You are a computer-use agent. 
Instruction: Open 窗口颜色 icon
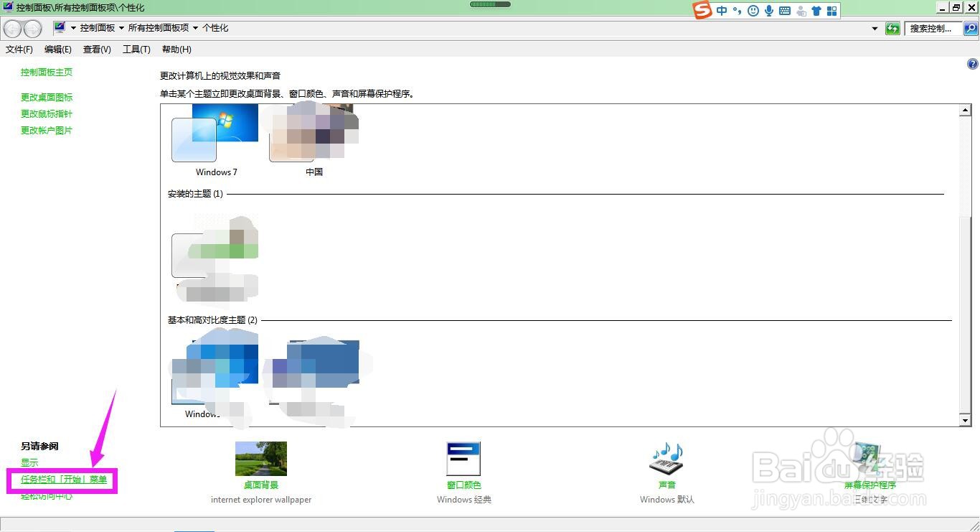[463, 459]
